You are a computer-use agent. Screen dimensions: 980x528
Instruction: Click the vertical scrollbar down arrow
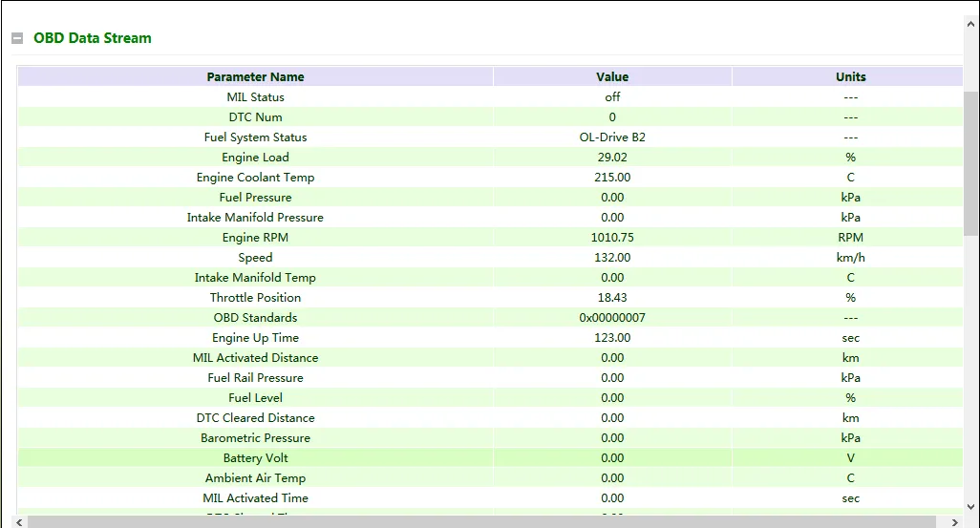coord(970,507)
